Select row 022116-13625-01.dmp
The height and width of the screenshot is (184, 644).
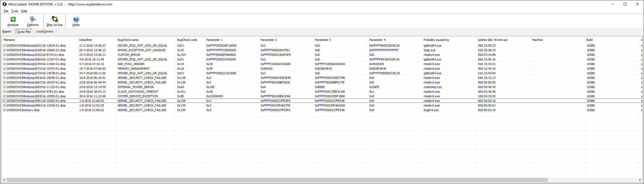click(322, 46)
